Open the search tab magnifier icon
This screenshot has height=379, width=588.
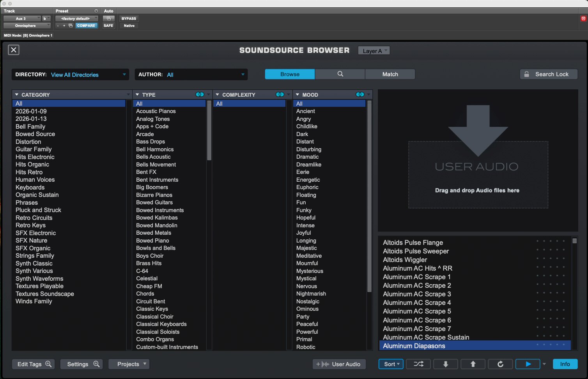(340, 74)
